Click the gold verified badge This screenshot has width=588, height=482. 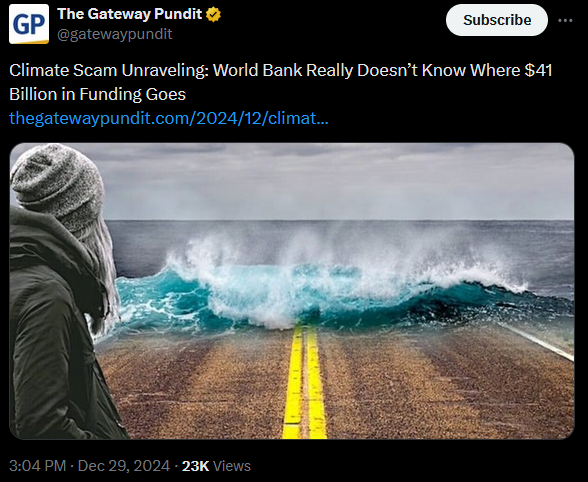click(x=213, y=15)
